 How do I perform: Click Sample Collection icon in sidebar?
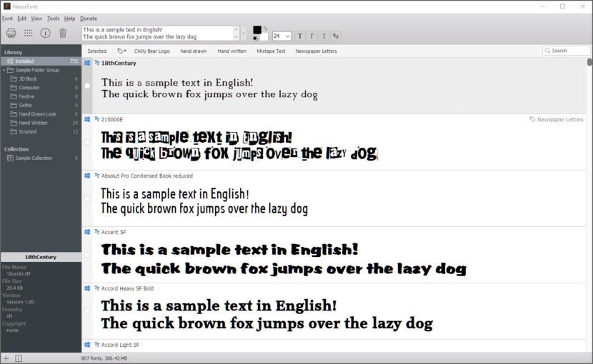pos(10,158)
